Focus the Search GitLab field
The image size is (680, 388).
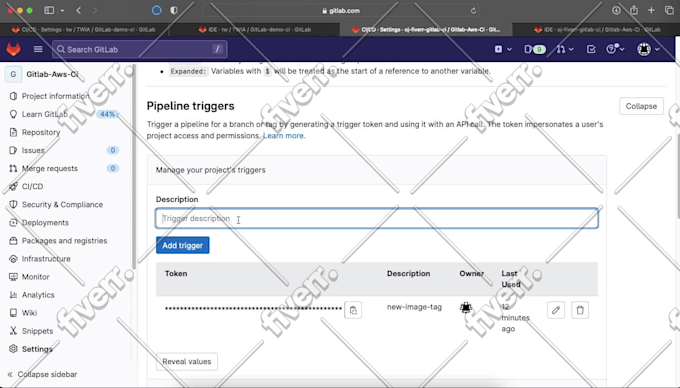[140, 49]
